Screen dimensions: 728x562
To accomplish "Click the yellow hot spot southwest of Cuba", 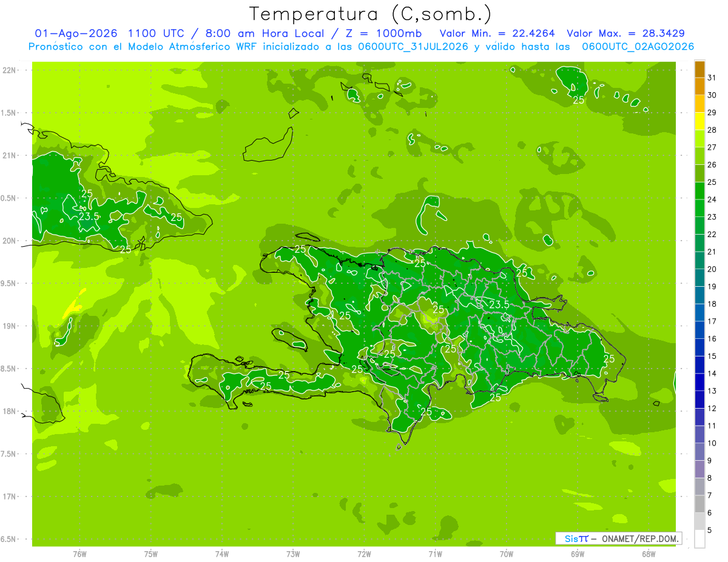I will click(x=72, y=306).
